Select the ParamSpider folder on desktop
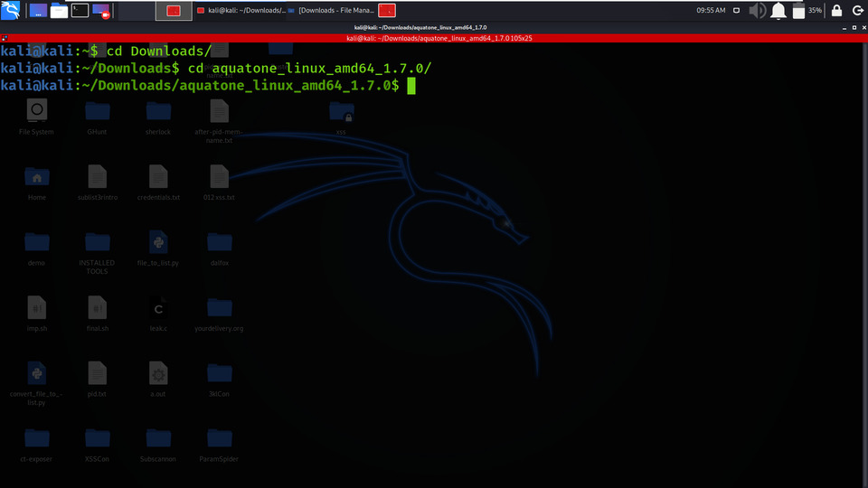This screenshot has width=868, height=488. [219, 445]
